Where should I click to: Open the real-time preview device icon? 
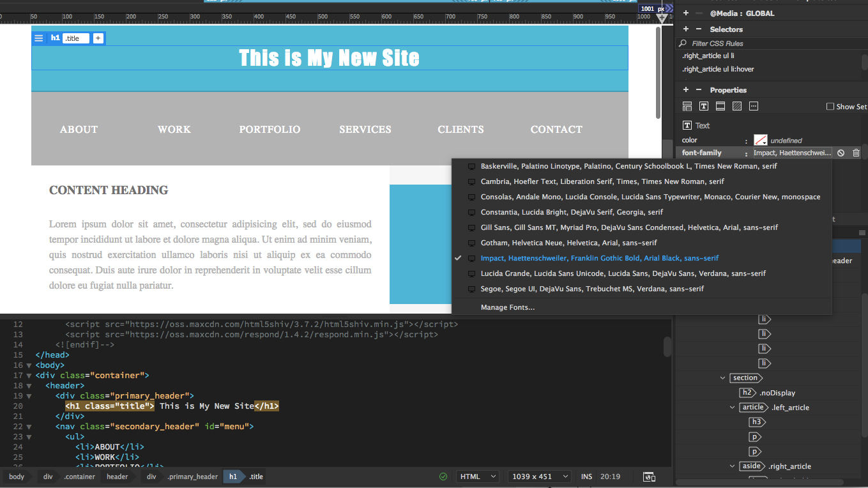click(x=650, y=477)
